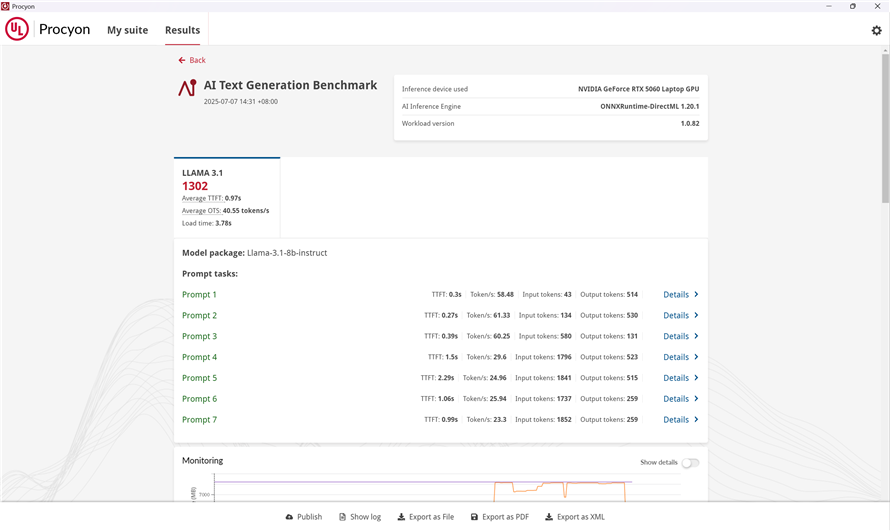Click the Workload version 1.0.82 value
Screen dimensions: 890x531
(690, 124)
